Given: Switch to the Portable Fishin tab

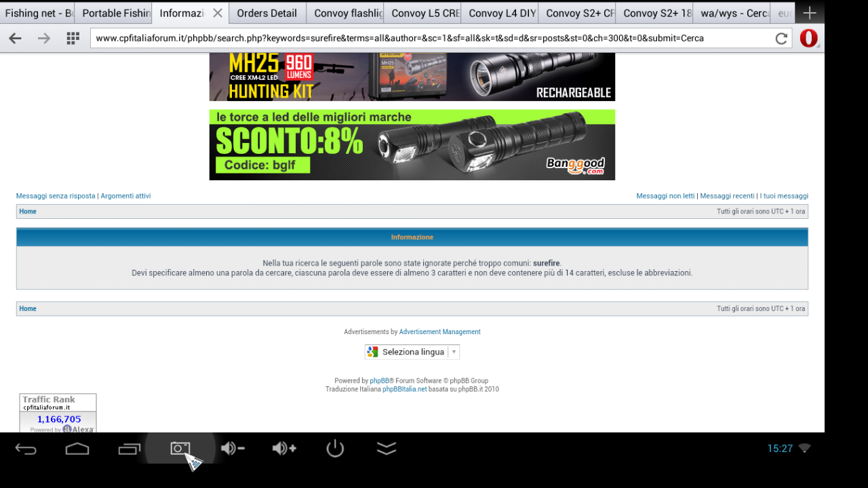Looking at the screenshot, I should (113, 13).
